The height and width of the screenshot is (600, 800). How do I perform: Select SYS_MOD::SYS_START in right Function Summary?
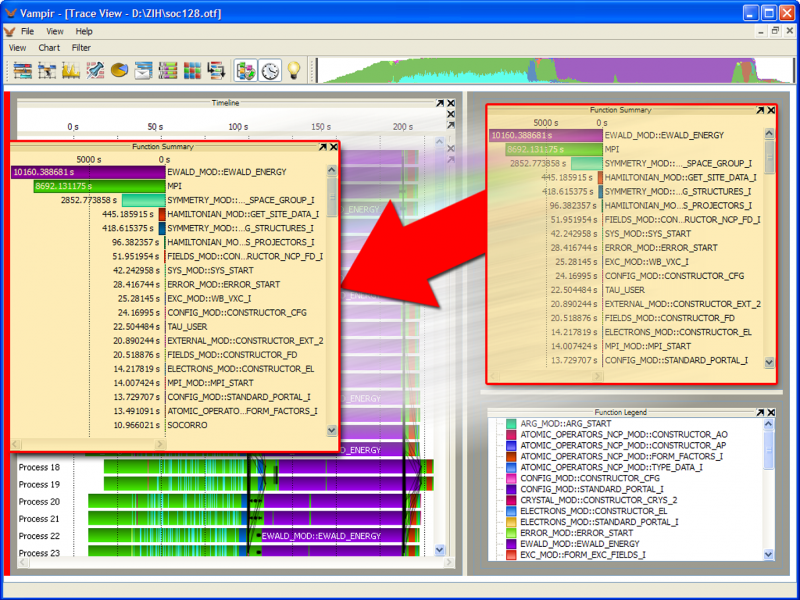click(647, 234)
